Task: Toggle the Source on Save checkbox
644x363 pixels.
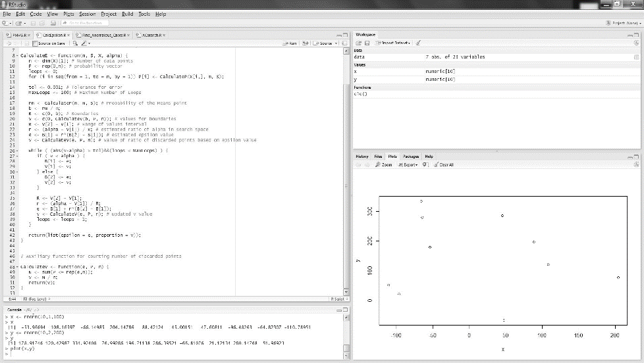Action: point(36,43)
